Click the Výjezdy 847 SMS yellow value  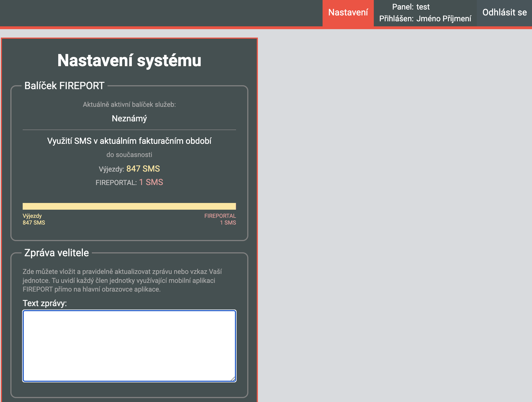pos(143,169)
